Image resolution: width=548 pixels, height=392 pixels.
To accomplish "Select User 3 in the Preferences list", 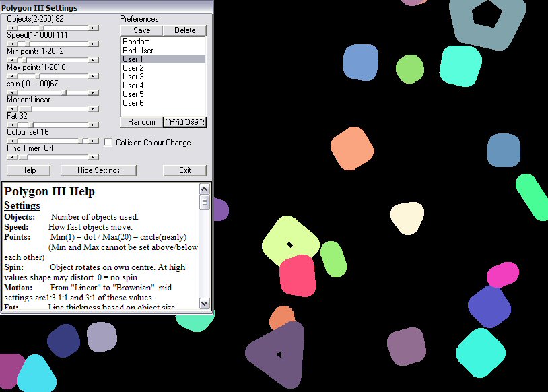I will pyautogui.click(x=133, y=77).
